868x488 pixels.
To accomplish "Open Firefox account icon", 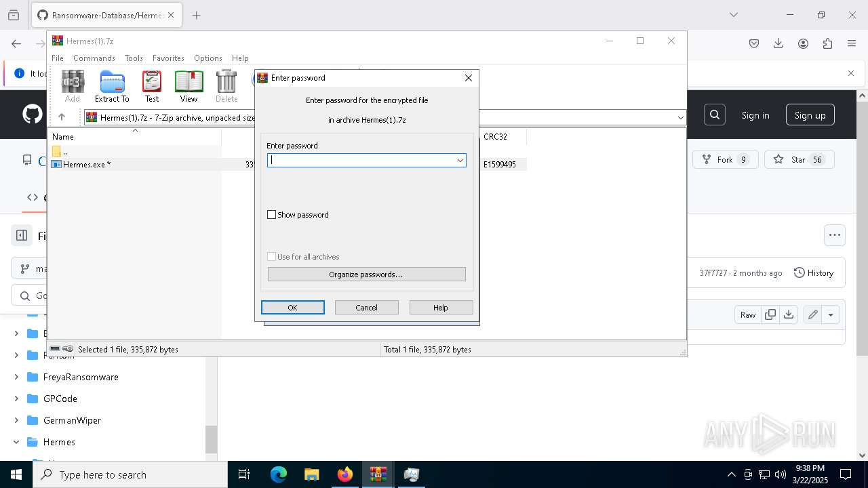I will click(803, 43).
